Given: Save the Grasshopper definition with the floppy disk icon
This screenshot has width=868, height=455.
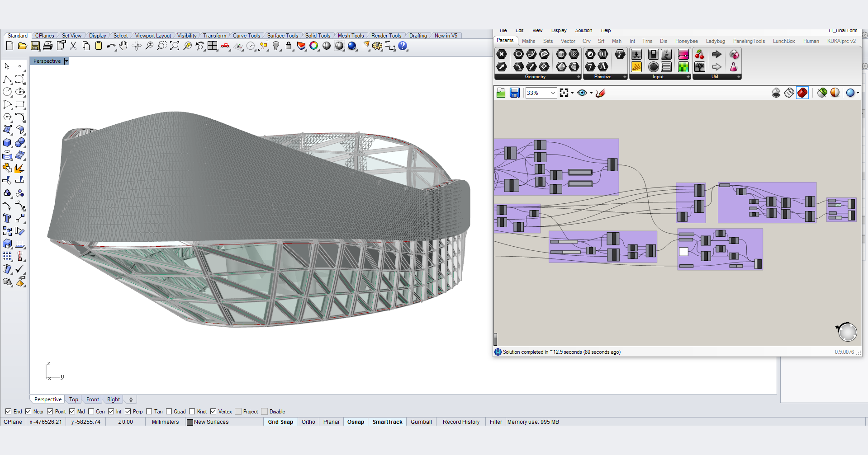Looking at the screenshot, I should point(515,93).
